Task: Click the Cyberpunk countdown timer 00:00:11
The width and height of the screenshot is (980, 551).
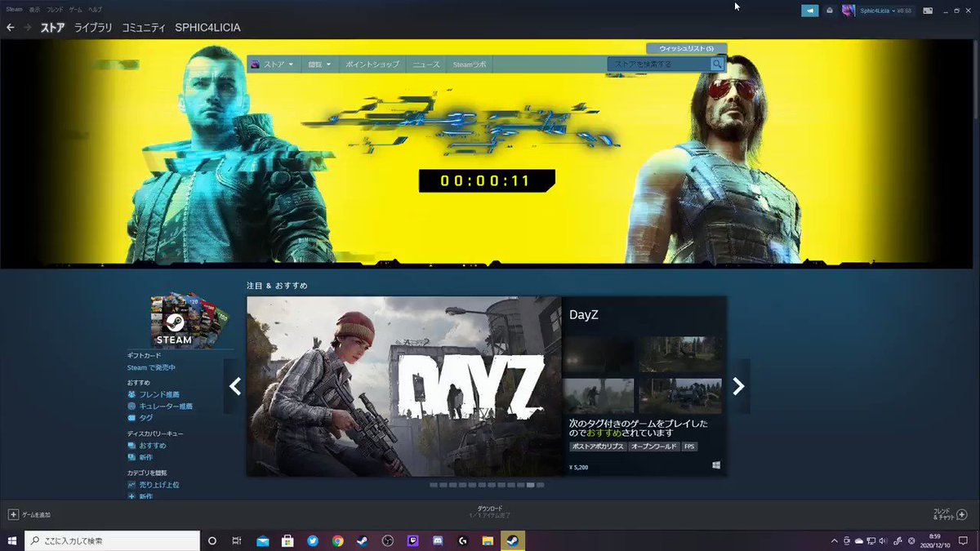Action: 486,181
